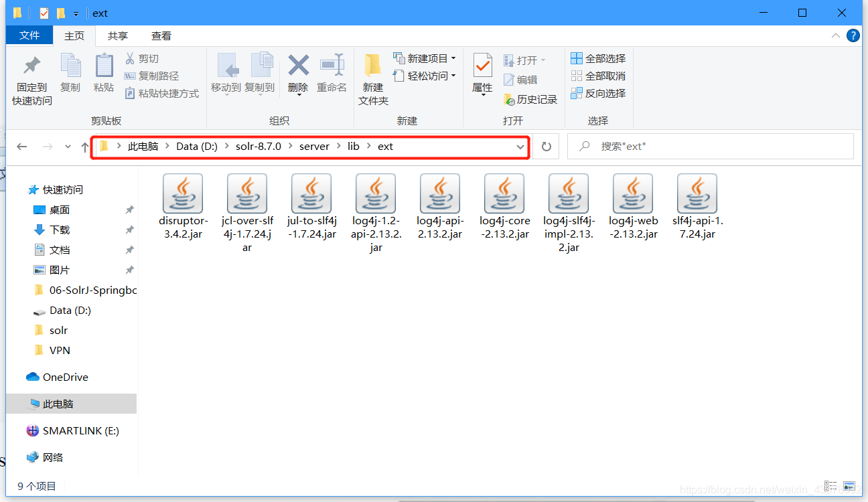Click solr-8.7.0 in address path
The width and height of the screenshot is (868, 502).
(259, 146)
